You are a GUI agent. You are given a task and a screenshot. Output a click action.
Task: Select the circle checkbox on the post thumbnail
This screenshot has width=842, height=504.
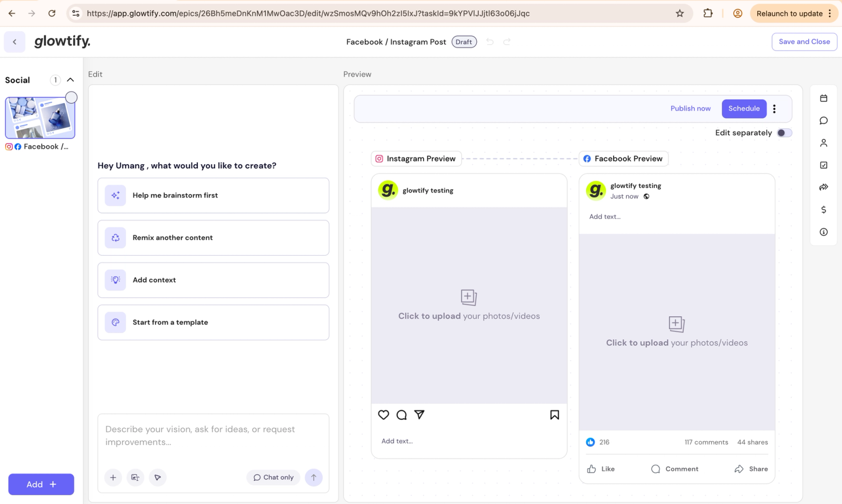pyautogui.click(x=72, y=97)
